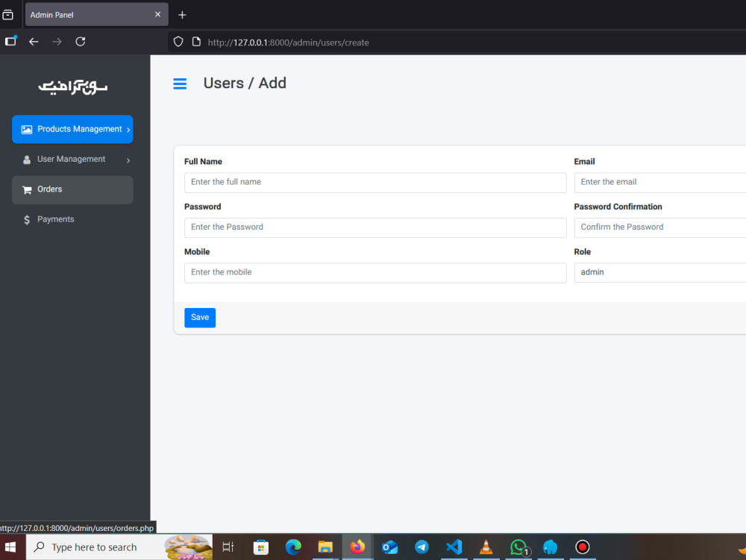Reload the current page

[81, 42]
